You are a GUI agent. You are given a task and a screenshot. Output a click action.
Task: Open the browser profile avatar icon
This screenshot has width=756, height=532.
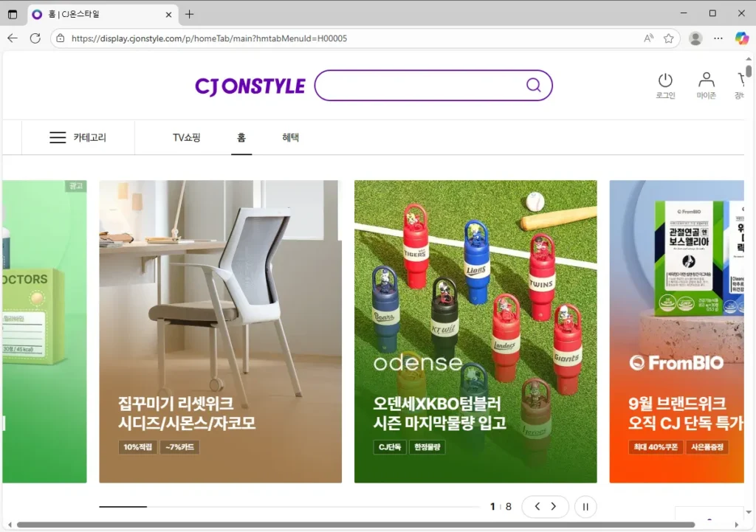[695, 38]
